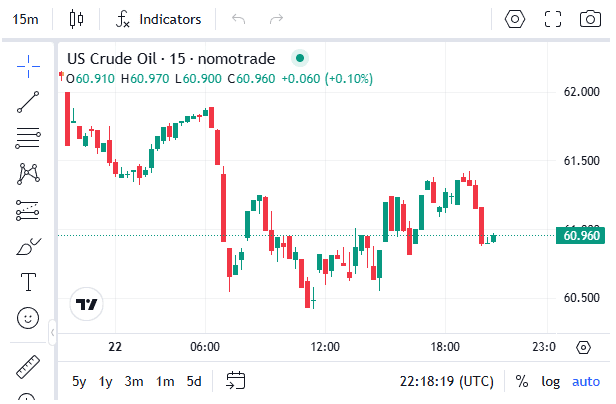Toggle the log scale

[x=550, y=381]
